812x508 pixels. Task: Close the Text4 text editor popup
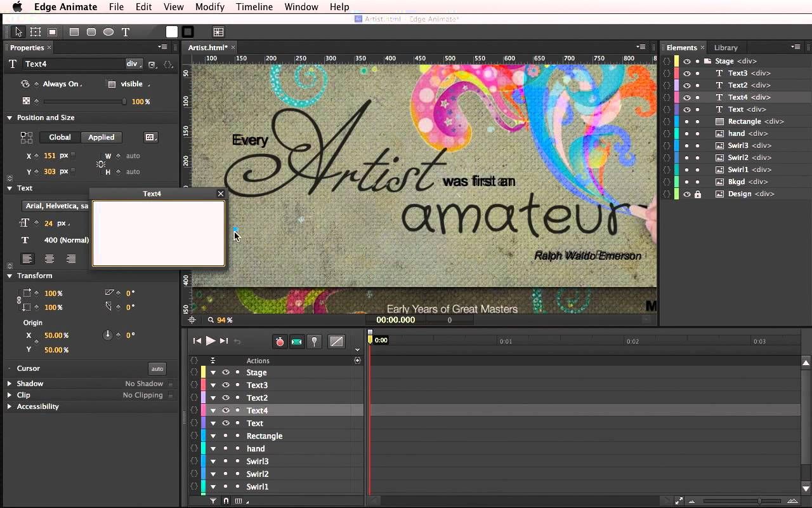[x=221, y=194]
